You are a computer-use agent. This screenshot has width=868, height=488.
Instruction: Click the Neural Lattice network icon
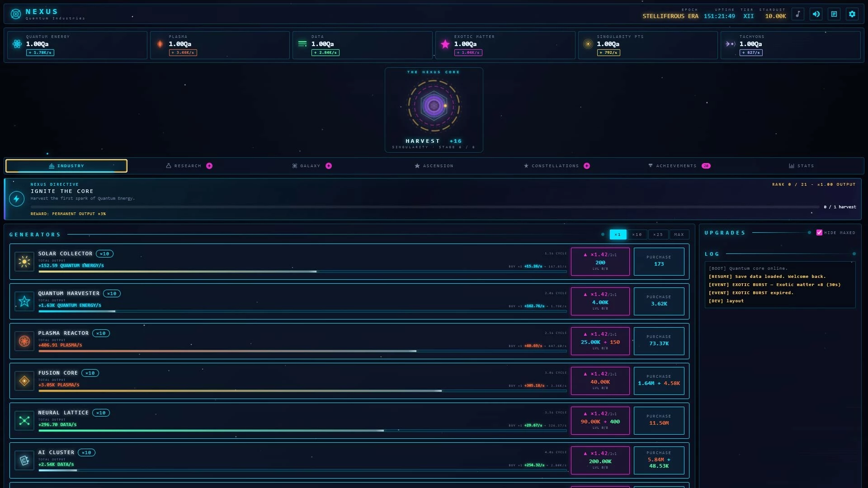tap(24, 421)
